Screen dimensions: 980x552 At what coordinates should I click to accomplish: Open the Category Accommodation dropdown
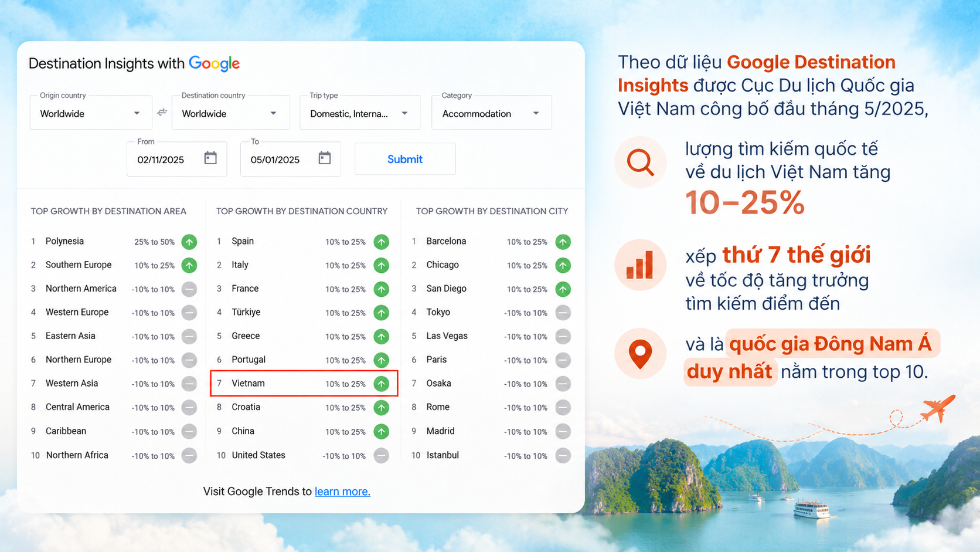[491, 113]
